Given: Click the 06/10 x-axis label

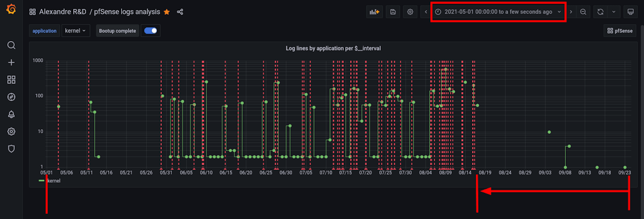Looking at the screenshot, I should pyautogui.click(x=206, y=173).
